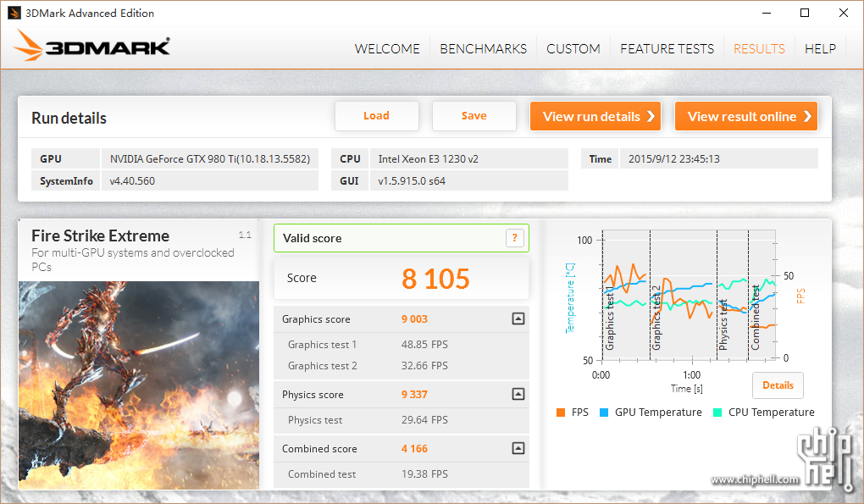Collapse the Physics score section
Viewport: 864px width, 504px height.
[518, 395]
